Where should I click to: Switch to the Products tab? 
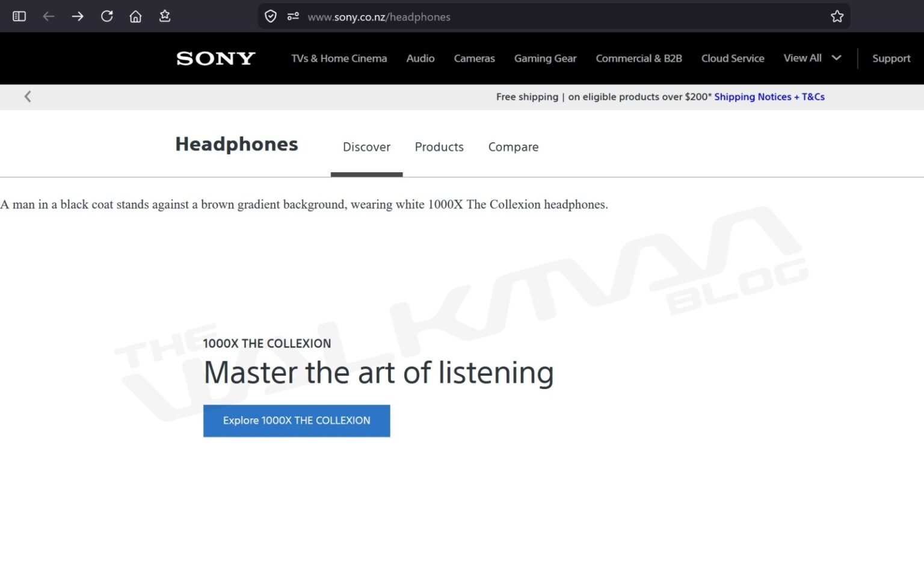[439, 147]
